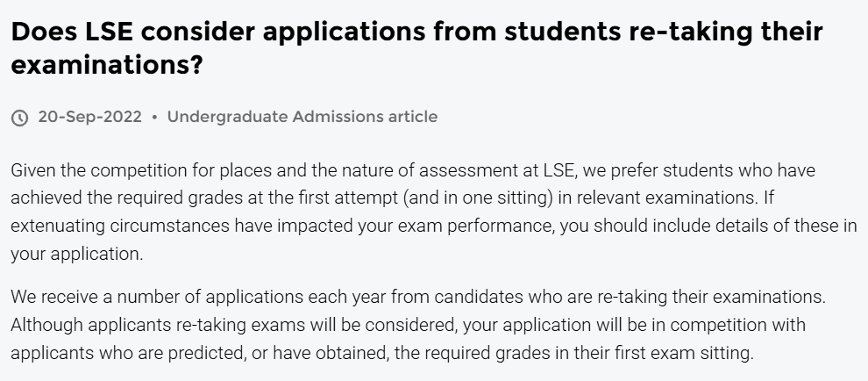Click the Undergraduate Admissions article label
868x381 pixels.
point(302,117)
